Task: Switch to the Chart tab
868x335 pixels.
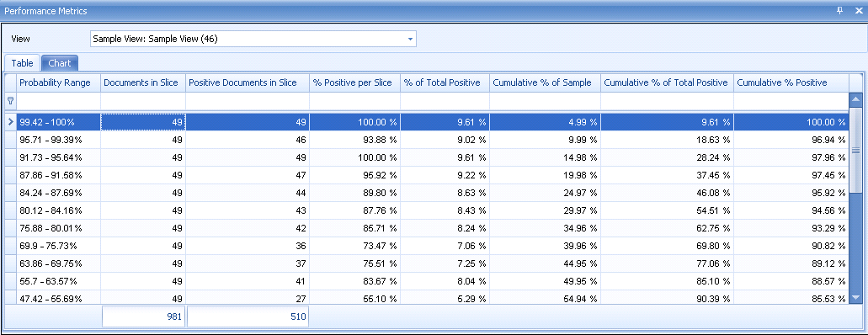Action: (x=59, y=63)
